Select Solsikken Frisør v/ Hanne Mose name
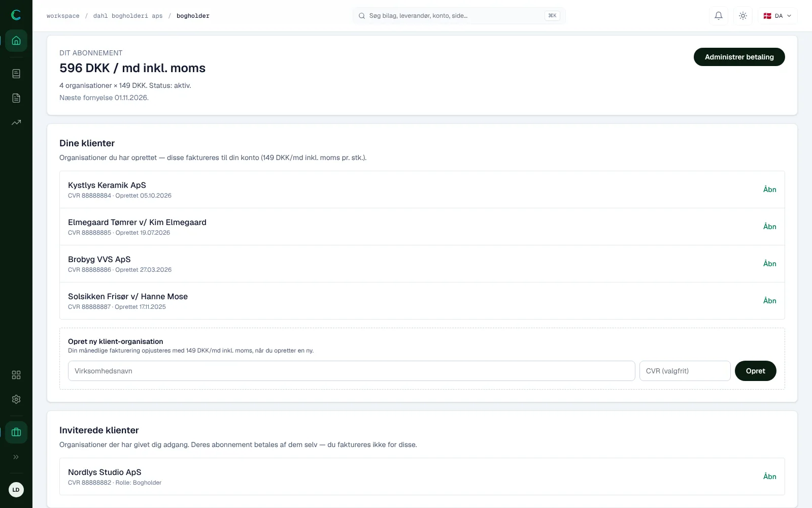The width and height of the screenshot is (812, 508). [x=128, y=297]
